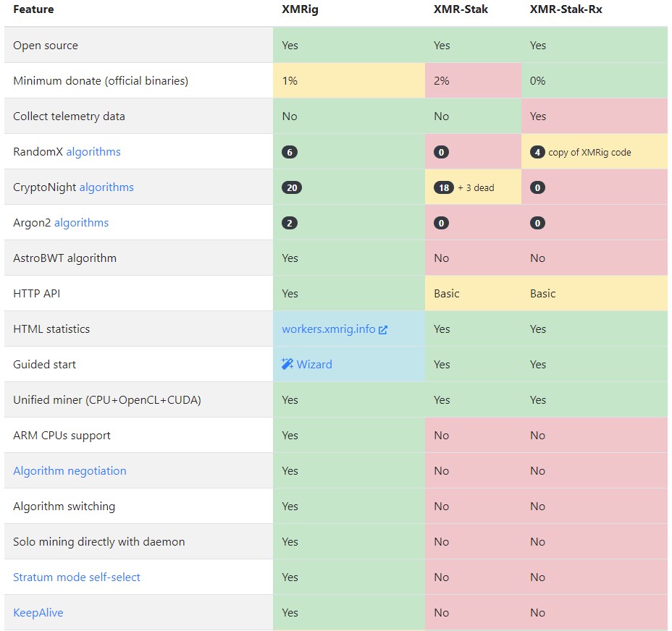Viewport: 672px width, 631px height.
Task: Click XMRig Yes cell in ARM CPUs row
Action: [349, 435]
